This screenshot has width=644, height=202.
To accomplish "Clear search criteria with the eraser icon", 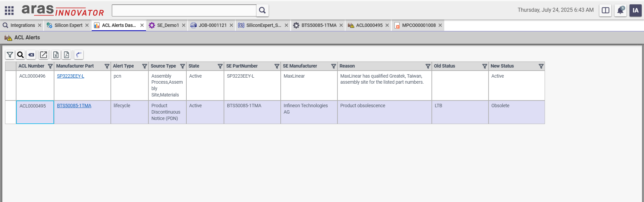I will [31, 55].
